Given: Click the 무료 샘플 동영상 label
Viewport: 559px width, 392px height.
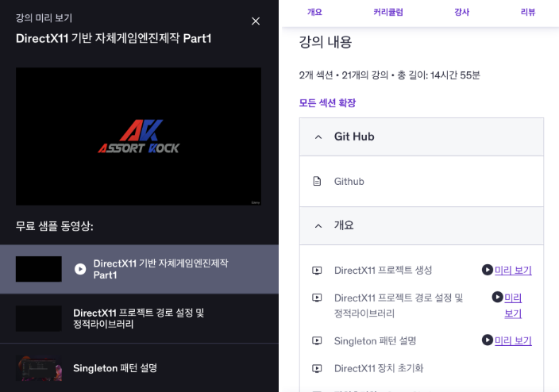Looking at the screenshot, I should tap(55, 226).
